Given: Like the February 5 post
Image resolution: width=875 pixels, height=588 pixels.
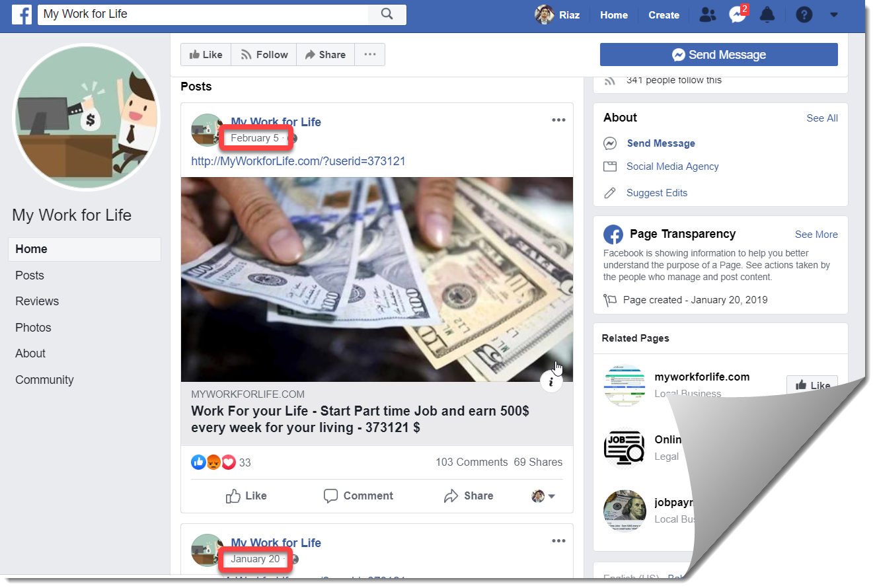Looking at the screenshot, I should pos(246,496).
